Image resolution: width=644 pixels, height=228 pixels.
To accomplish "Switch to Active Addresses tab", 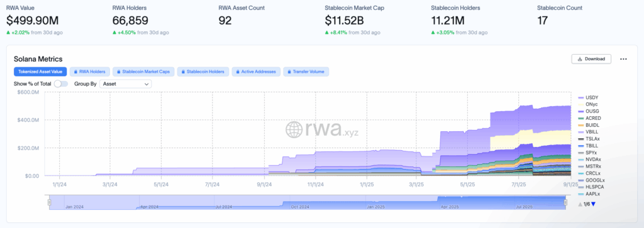I will click(x=257, y=72).
